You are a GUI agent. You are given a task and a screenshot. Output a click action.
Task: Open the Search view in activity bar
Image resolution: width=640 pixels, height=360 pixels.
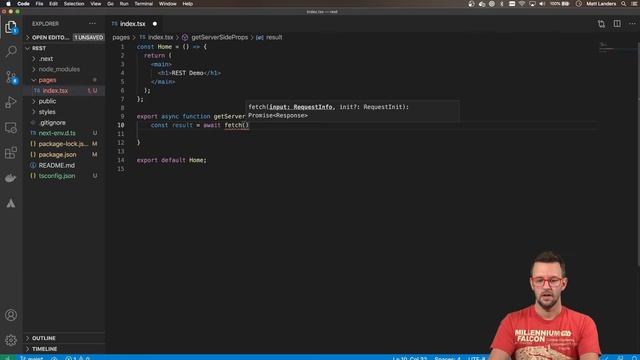pyautogui.click(x=11, y=51)
